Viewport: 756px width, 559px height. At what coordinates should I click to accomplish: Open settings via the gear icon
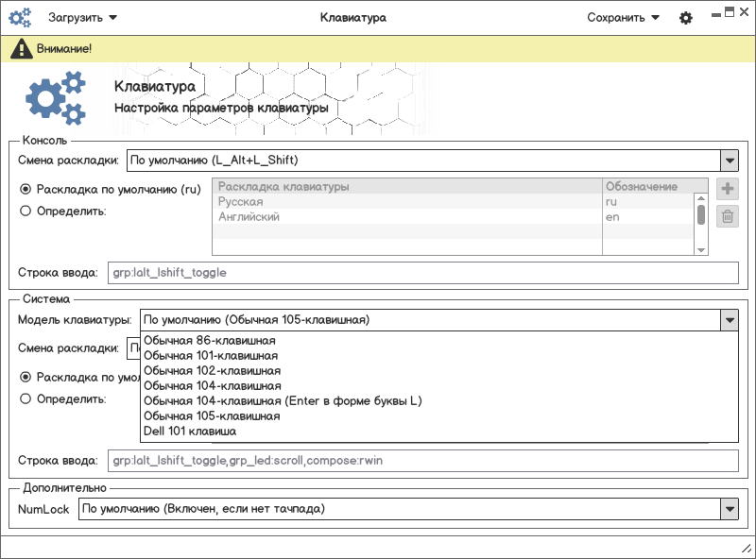point(686,18)
